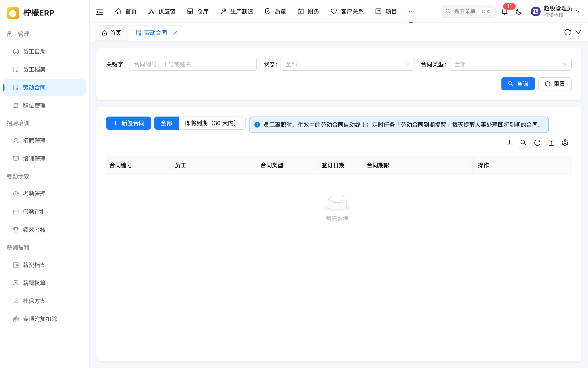Open 员工自助 in sidebar
This screenshot has width=588, height=368.
click(45, 52)
